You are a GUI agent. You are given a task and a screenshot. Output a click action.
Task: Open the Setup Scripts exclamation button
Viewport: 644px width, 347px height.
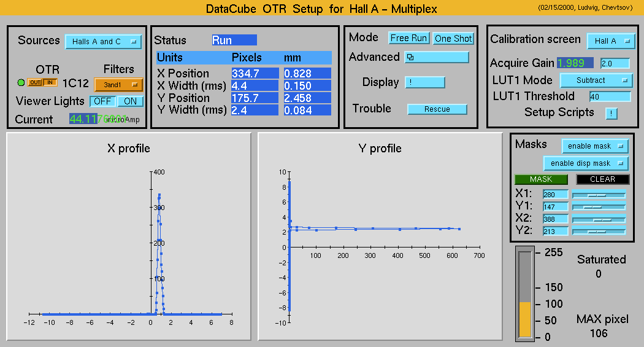point(611,113)
